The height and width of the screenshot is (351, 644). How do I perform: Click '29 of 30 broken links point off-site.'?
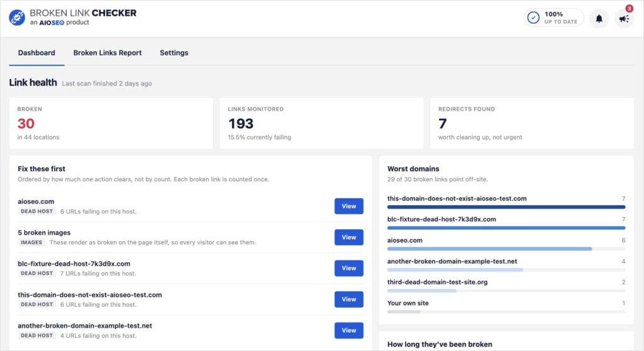pos(438,179)
